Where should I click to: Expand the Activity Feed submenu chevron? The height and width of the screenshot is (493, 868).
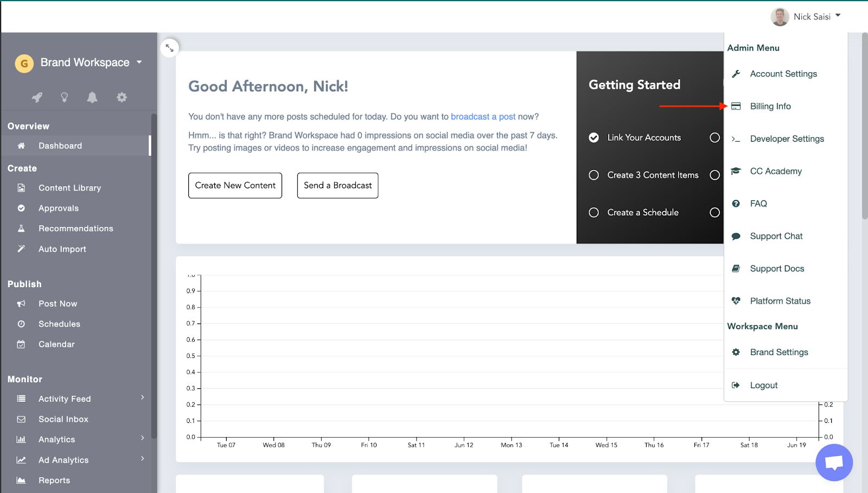tap(143, 397)
